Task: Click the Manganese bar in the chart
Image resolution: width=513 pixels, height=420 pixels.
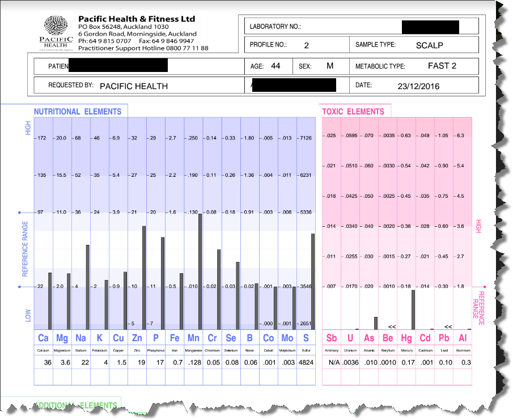Action: pos(200,271)
